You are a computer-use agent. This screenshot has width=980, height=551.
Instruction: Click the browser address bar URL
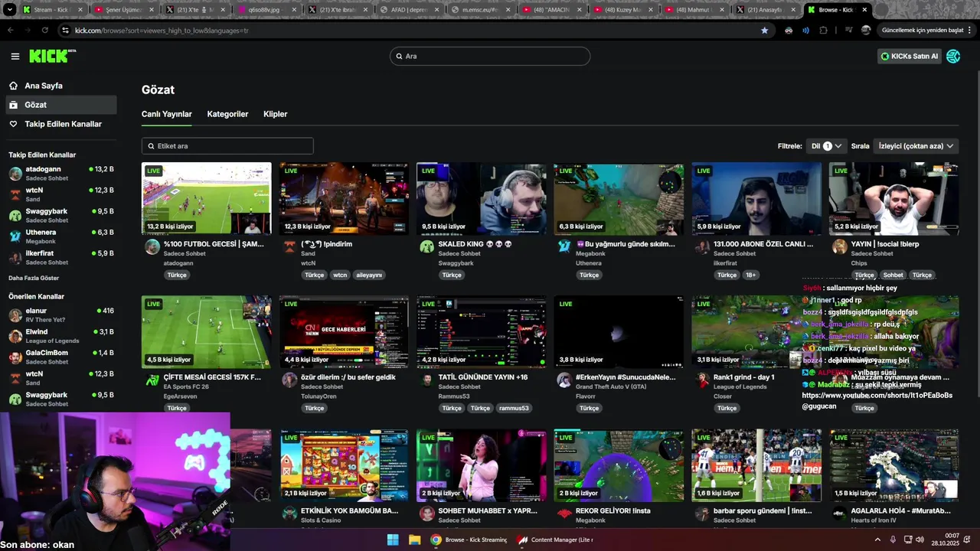pos(161,31)
